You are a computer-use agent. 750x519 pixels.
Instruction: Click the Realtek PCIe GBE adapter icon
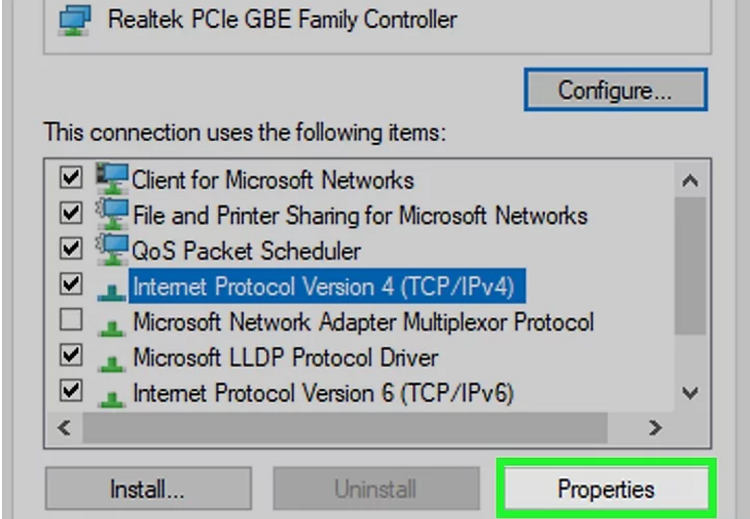pyautogui.click(x=74, y=20)
